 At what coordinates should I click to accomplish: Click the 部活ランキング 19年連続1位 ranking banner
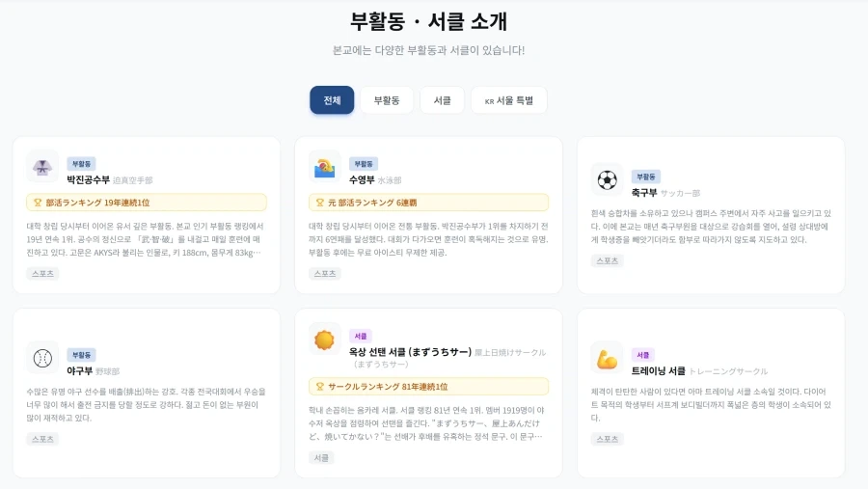point(147,203)
